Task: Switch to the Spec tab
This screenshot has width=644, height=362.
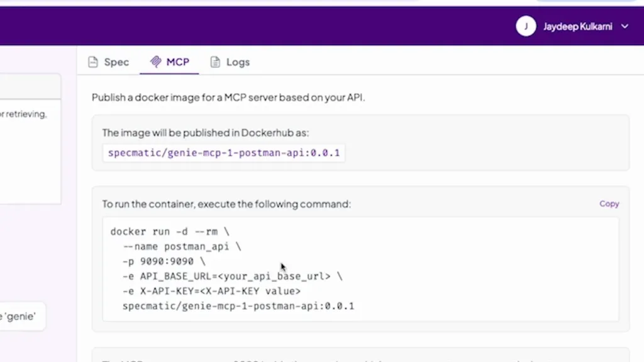Action: click(116, 62)
